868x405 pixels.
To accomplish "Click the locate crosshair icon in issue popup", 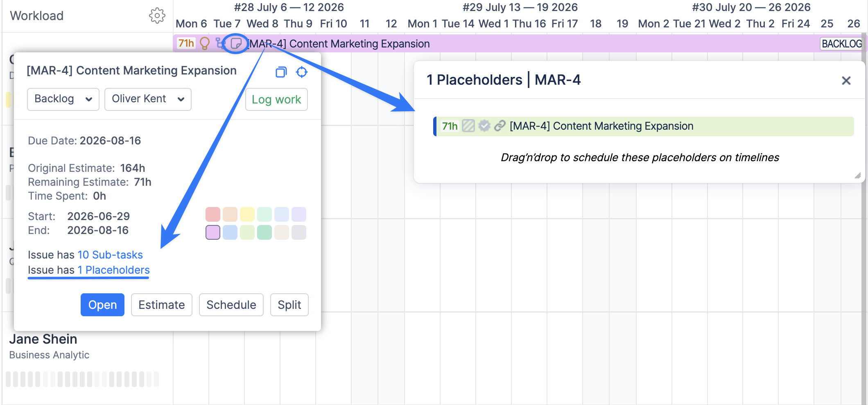I will [x=302, y=72].
